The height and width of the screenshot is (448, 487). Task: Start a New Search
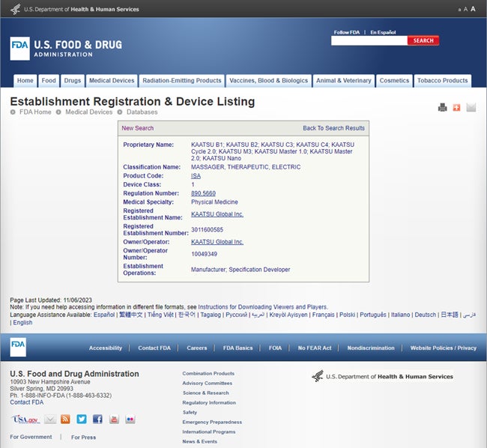point(137,128)
